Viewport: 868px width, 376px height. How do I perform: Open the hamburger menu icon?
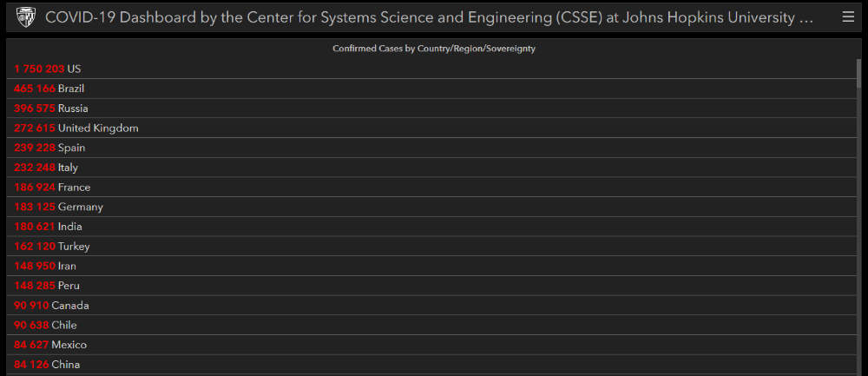(x=848, y=16)
